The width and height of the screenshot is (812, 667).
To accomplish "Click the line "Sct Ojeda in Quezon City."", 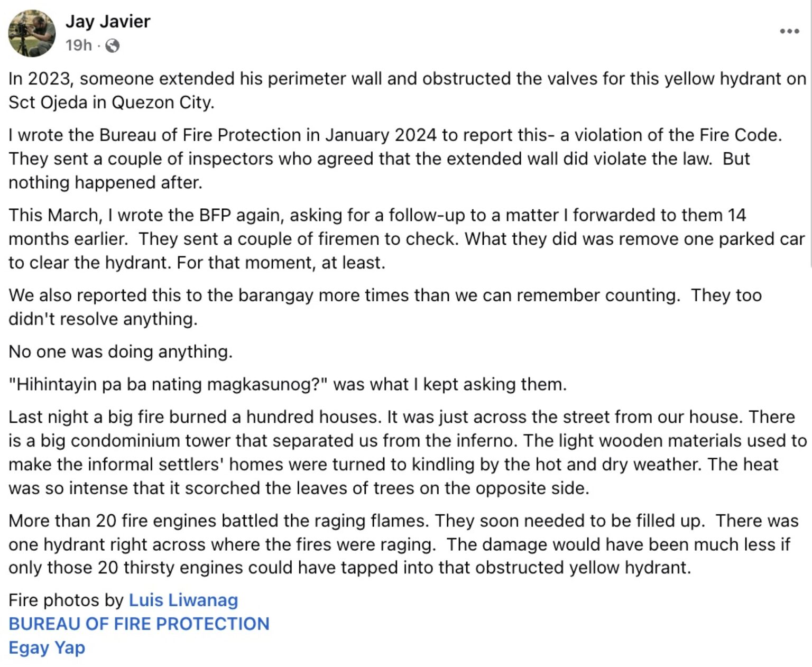I will [112, 102].
